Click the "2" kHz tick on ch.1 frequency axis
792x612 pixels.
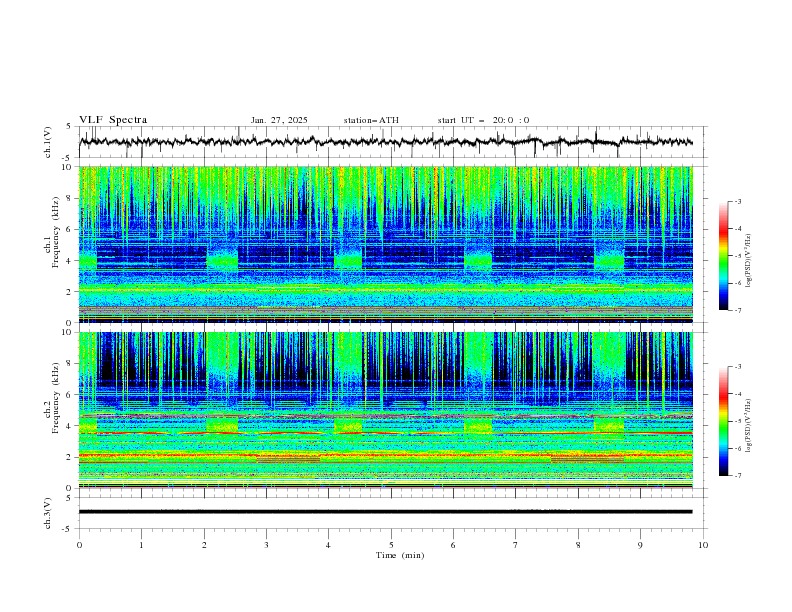pyautogui.click(x=72, y=292)
